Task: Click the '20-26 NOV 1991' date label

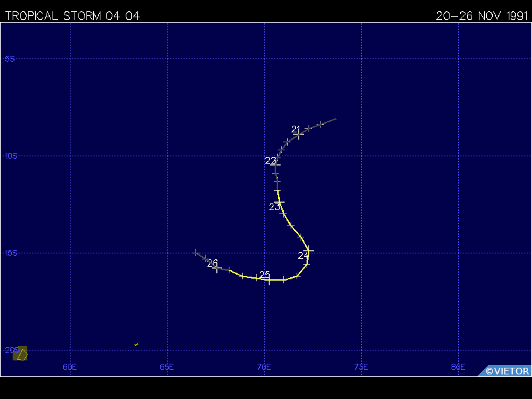Action: coord(481,16)
